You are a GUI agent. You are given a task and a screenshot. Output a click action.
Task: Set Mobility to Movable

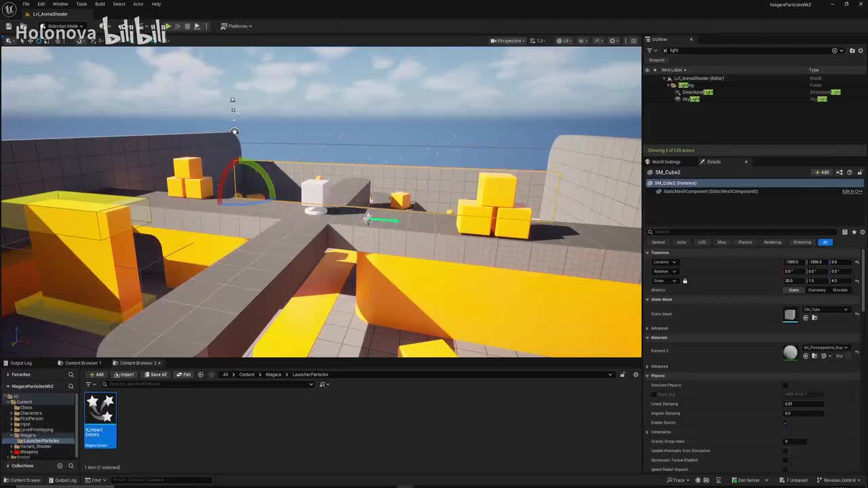pos(840,290)
